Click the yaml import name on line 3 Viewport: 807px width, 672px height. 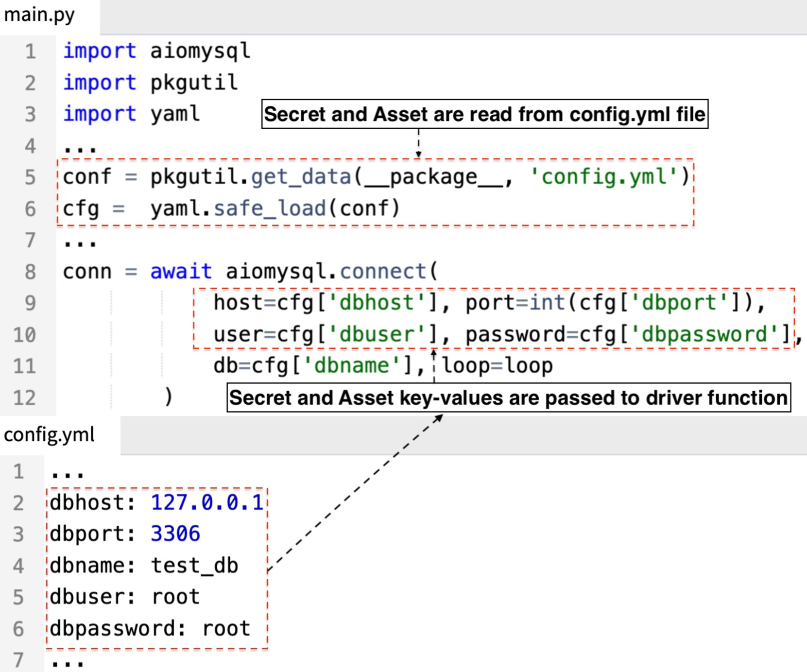pos(175,114)
